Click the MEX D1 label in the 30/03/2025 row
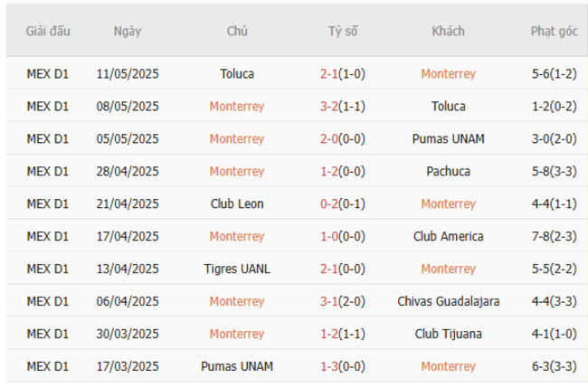Image resolution: width=588 pixels, height=388 pixels. tap(48, 335)
